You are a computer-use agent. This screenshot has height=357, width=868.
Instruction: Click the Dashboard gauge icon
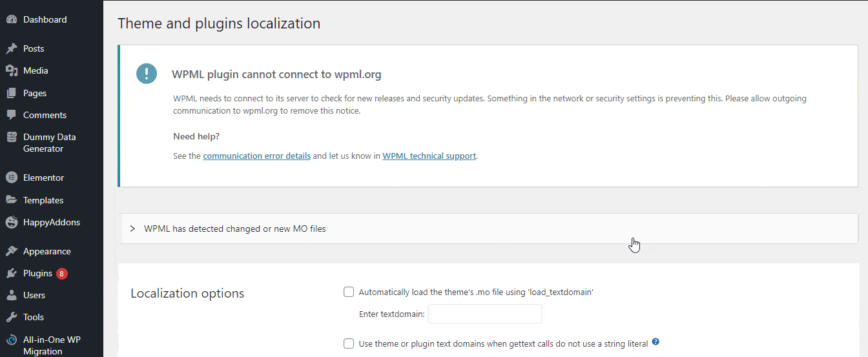11,20
